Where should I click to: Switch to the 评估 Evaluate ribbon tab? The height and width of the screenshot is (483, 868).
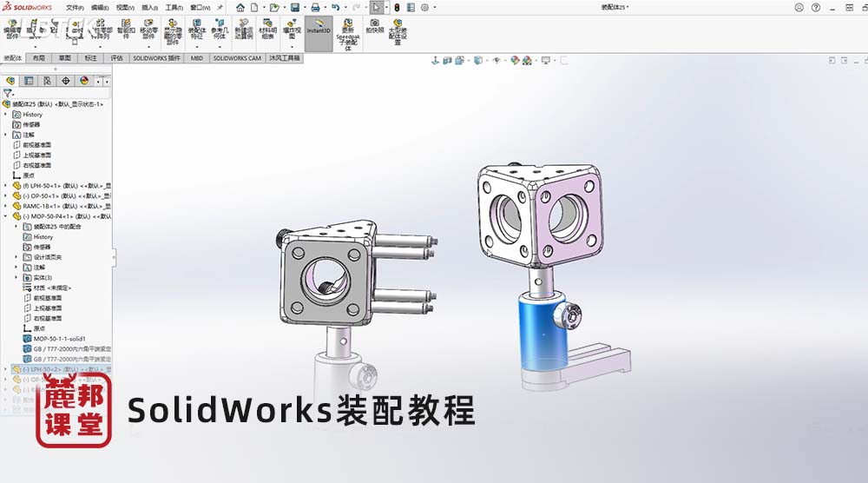pos(116,57)
